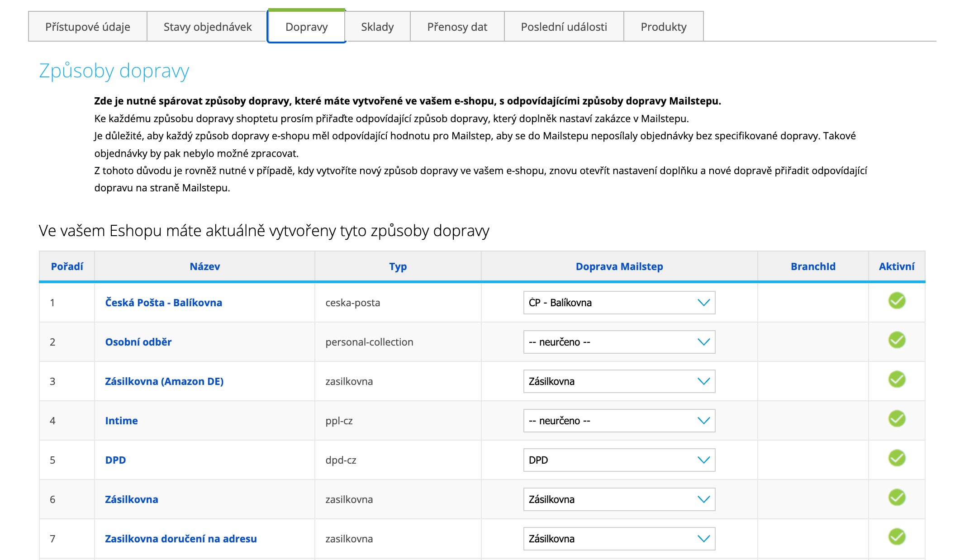Go to Přenosy dat tab
Viewport: 969px width, 560px height.
coord(457,27)
